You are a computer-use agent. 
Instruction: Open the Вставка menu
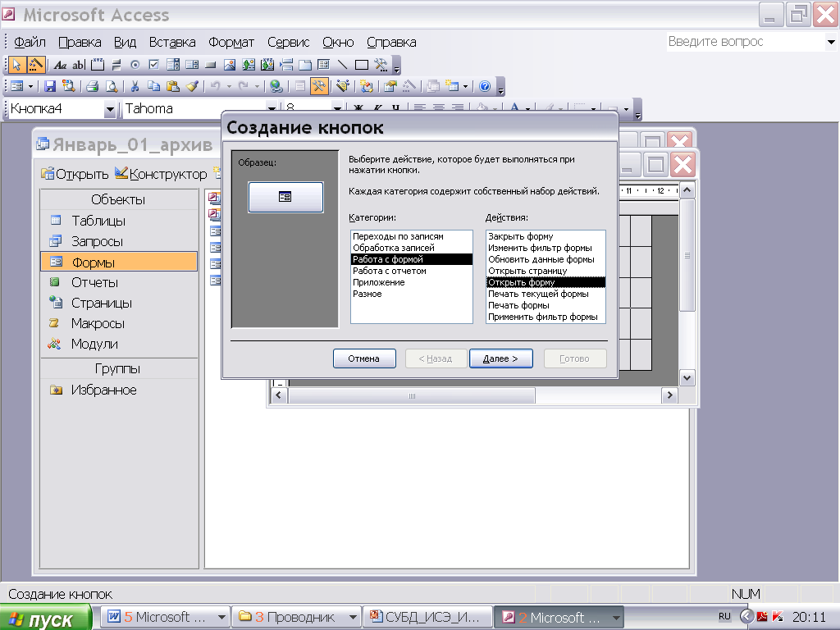point(172,43)
